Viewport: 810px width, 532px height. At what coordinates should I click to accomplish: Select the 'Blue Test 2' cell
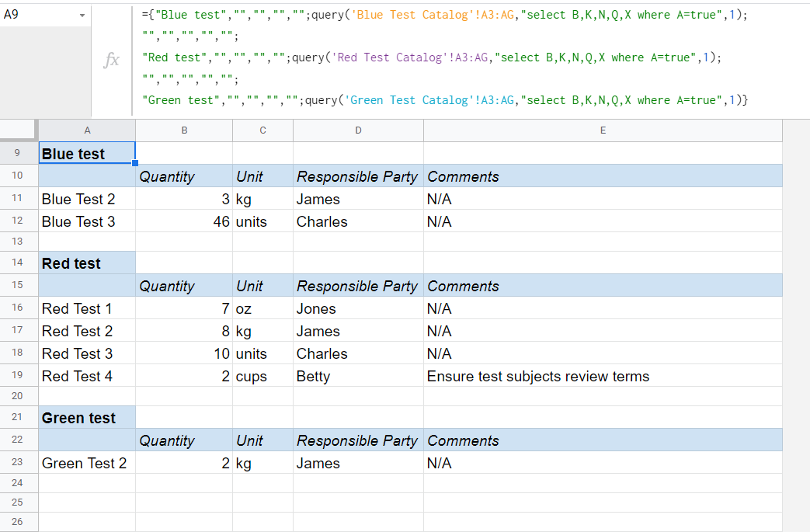87,199
